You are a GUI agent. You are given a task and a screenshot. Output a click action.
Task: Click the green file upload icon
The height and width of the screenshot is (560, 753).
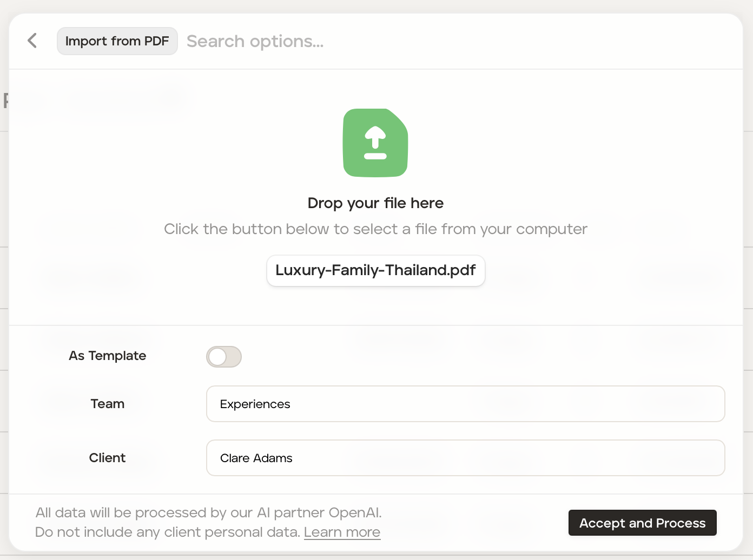pyautogui.click(x=375, y=143)
